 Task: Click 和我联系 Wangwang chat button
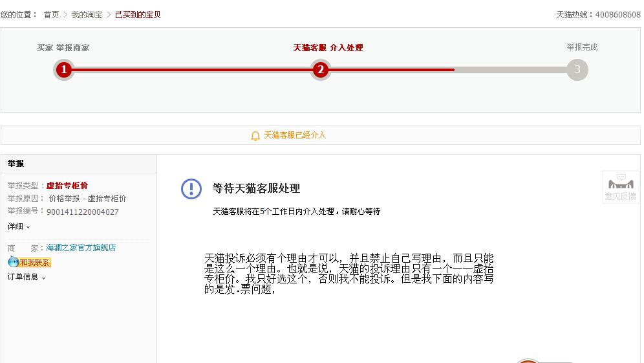[29, 262]
